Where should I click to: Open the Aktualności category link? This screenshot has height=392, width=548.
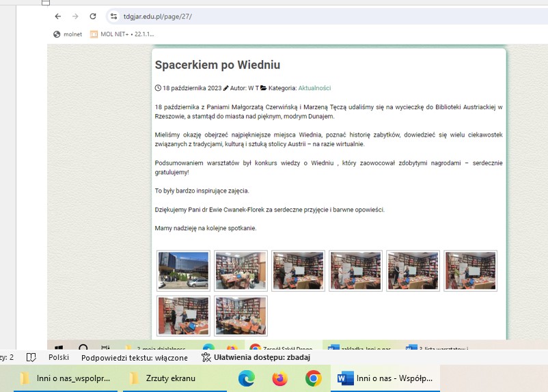click(x=314, y=88)
